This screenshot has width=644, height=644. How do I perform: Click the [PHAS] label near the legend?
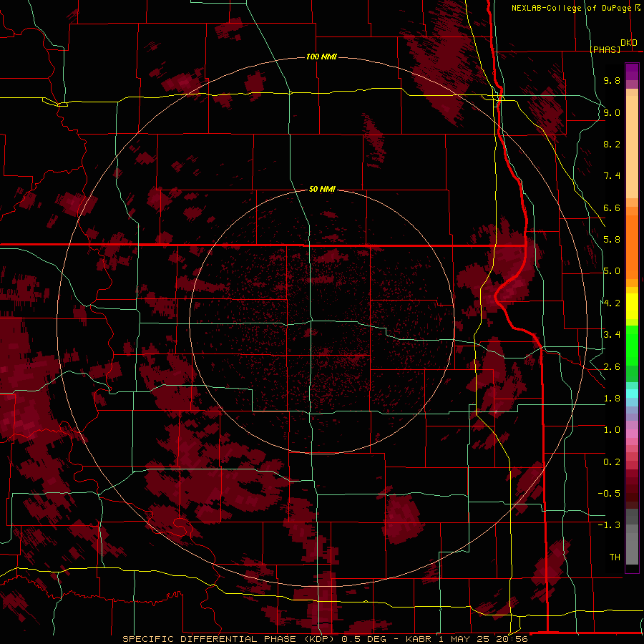(x=605, y=49)
